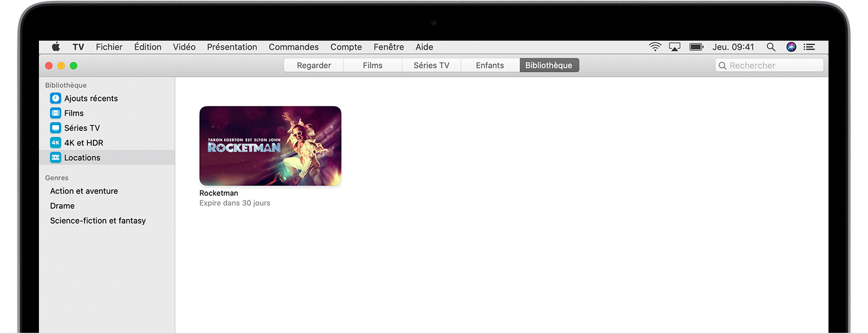The image size is (868, 334).
Task: Switch to the Enfants tab
Action: pyautogui.click(x=490, y=66)
